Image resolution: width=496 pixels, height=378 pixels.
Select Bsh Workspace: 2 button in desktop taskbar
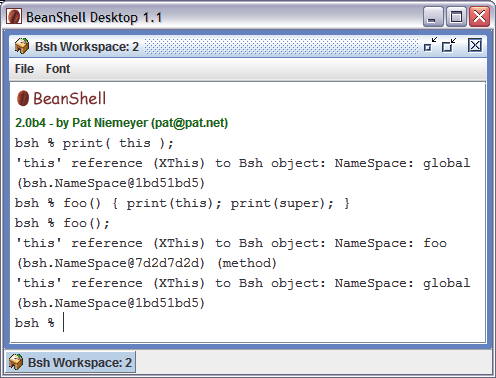tap(71, 362)
